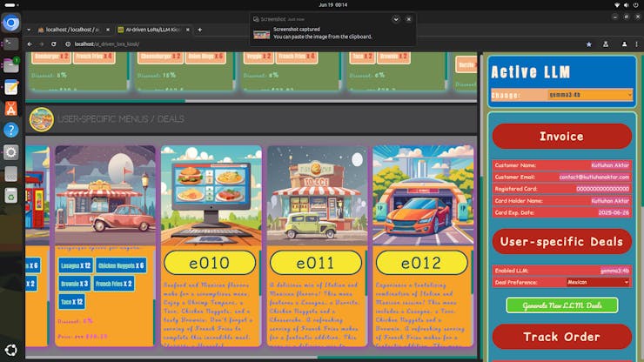Select the e011 deal label
This screenshot has width=644, height=362.
click(x=315, y=263)
